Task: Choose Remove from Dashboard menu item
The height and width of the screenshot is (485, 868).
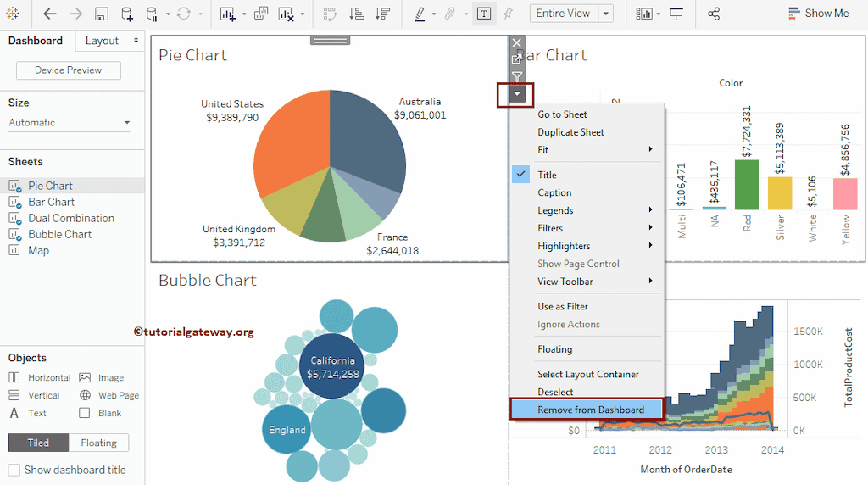Action: [590, 410]
